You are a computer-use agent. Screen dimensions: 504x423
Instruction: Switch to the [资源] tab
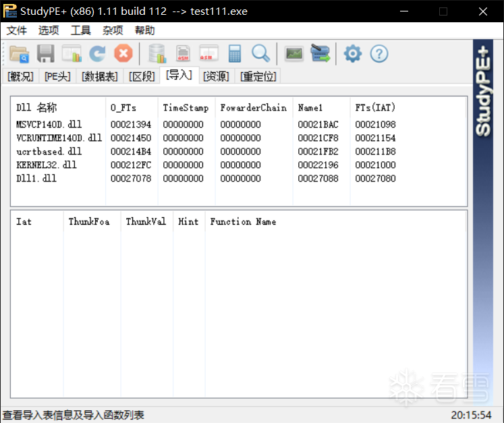216,76
